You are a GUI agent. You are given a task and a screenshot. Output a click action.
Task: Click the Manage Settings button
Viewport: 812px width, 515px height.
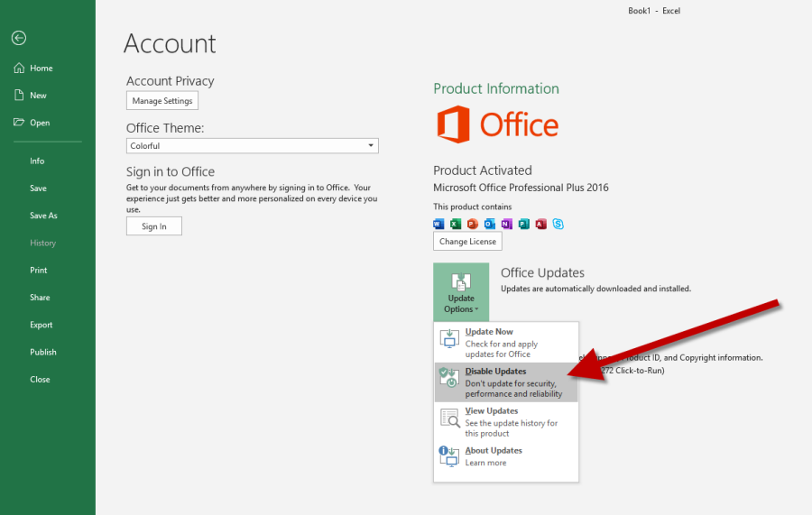(x=162, y=100)
